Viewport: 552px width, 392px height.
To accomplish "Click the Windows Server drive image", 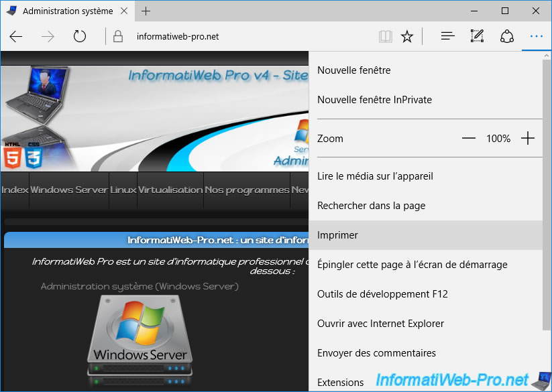I will pyautogui.click(x=140, y=340).
